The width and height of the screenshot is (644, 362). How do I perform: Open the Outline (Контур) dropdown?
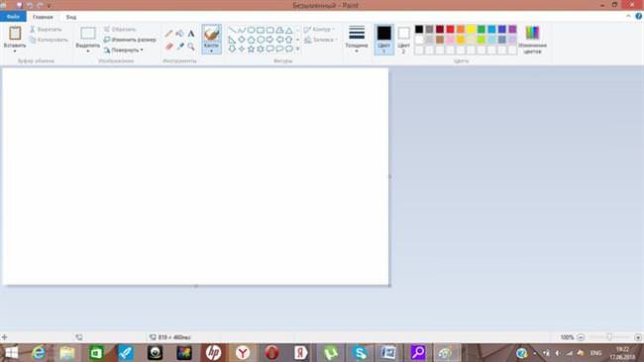pos(320,29)
